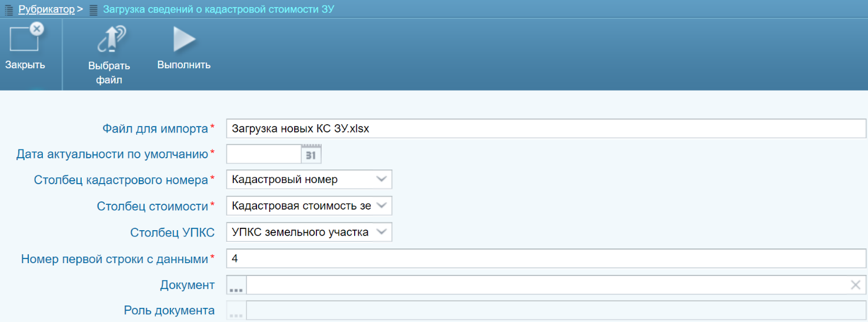Screen dimensions: 868x322
Task: Click label Дата актуальности по умолчанию
Action: pyautogui.click(x=112, y=154)
